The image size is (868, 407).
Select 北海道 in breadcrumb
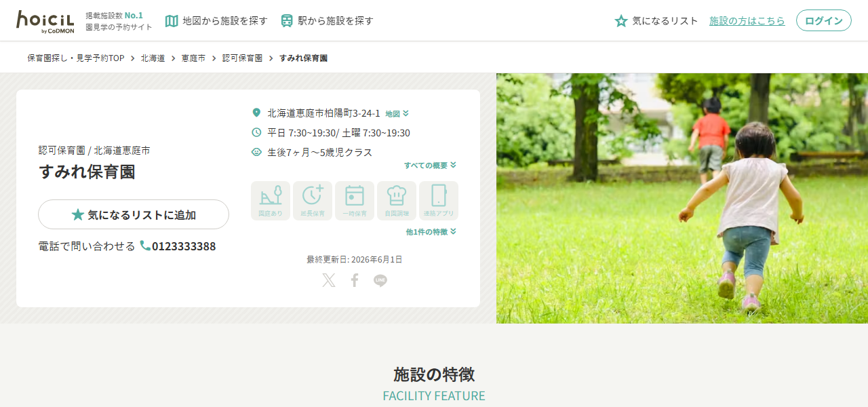click(x=153, y=58)
